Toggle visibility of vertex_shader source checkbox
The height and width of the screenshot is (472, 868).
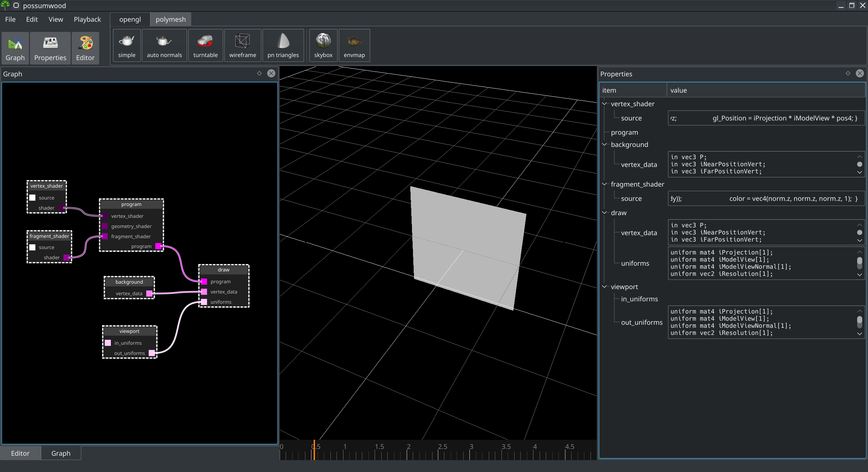pyautogui.click(x=33, y=197)
